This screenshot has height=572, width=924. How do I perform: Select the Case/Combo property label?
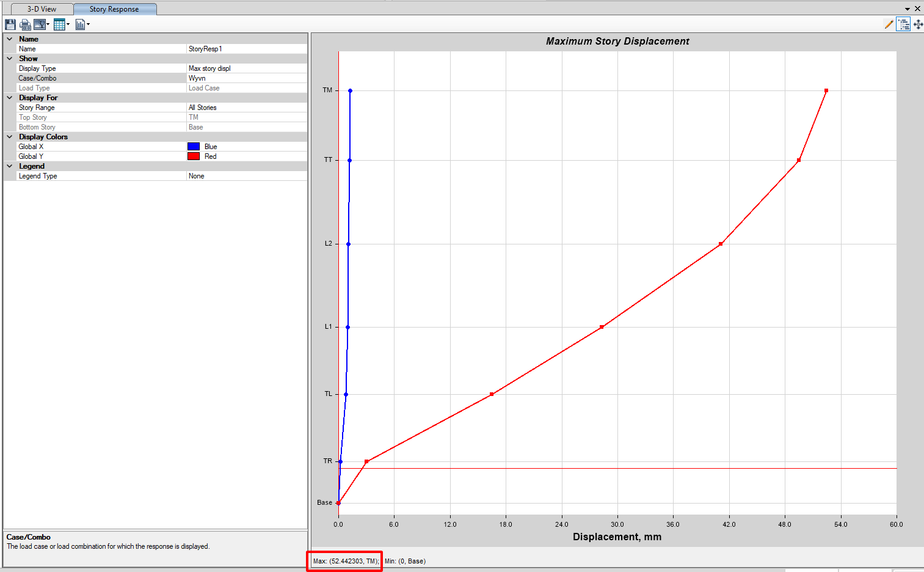(x=37, y=78)
